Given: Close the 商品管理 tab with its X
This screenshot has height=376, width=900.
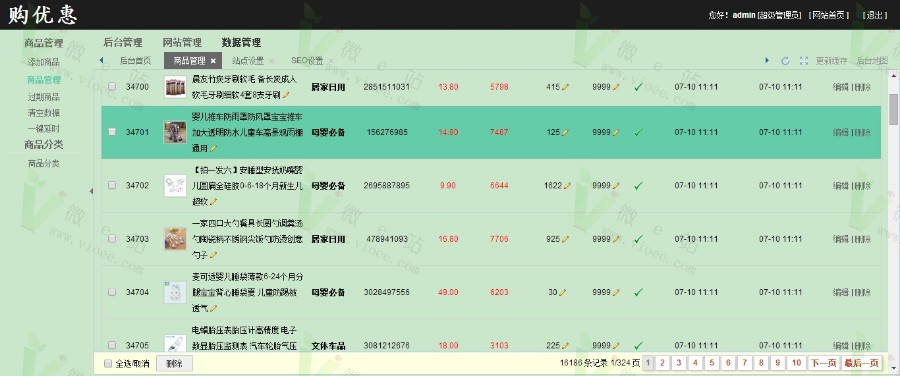Looking at the screenshot, I should pos(213,61).
